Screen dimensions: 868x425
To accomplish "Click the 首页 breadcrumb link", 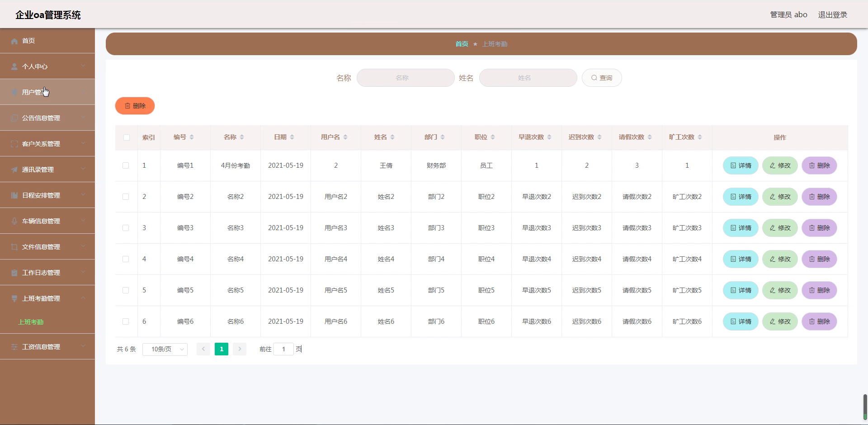I will [x=462, y=44].
